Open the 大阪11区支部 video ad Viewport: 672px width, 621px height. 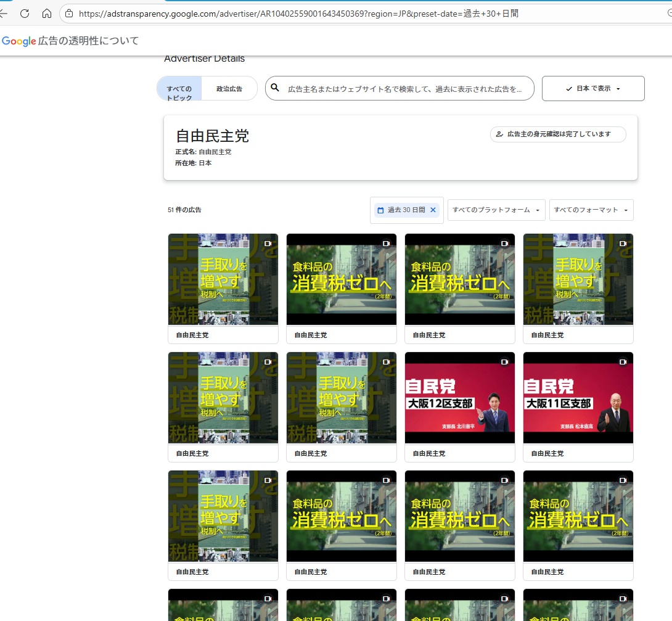coord(578,398)
